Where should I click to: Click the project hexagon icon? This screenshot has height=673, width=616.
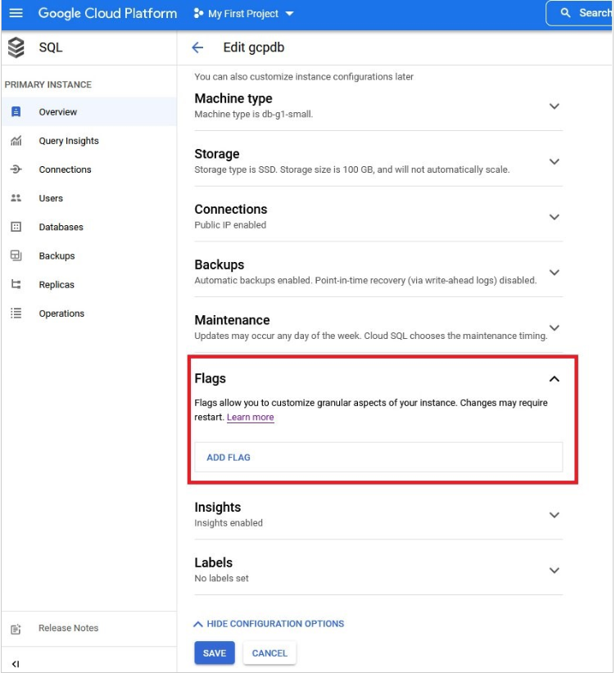click(198, 14)
